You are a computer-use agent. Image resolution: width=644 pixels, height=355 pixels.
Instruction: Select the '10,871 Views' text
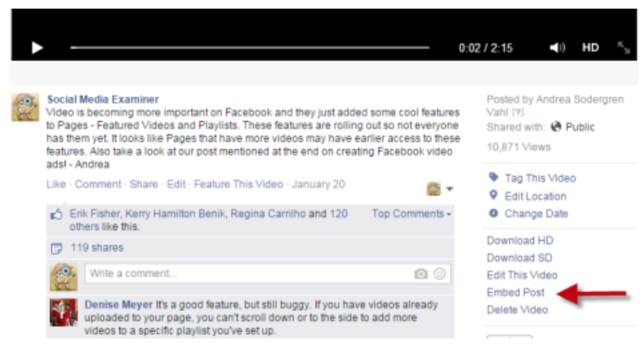[x=518, y=147]
